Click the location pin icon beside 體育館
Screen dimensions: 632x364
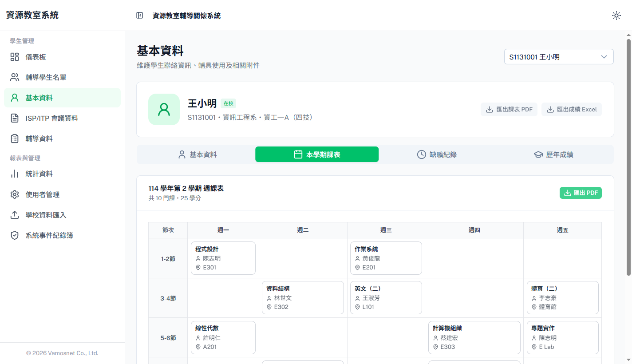534,307
